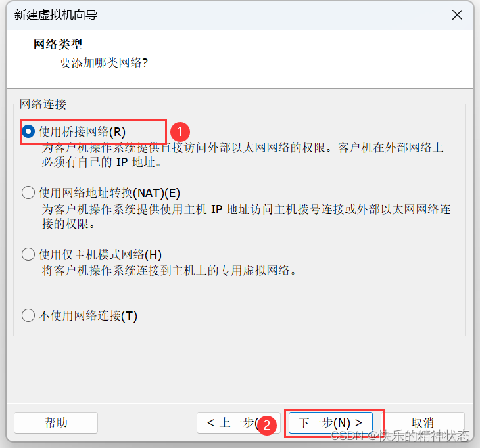Screen dimensions: 480x448
Task: Click the 下一步(N) > button
Action: (x=331, y=422)
